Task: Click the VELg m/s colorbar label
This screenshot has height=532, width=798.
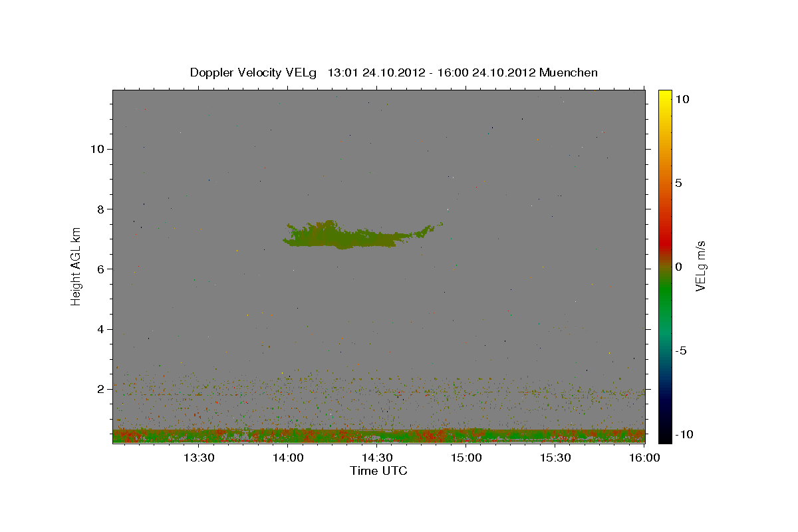Action: tap(700, 266)
